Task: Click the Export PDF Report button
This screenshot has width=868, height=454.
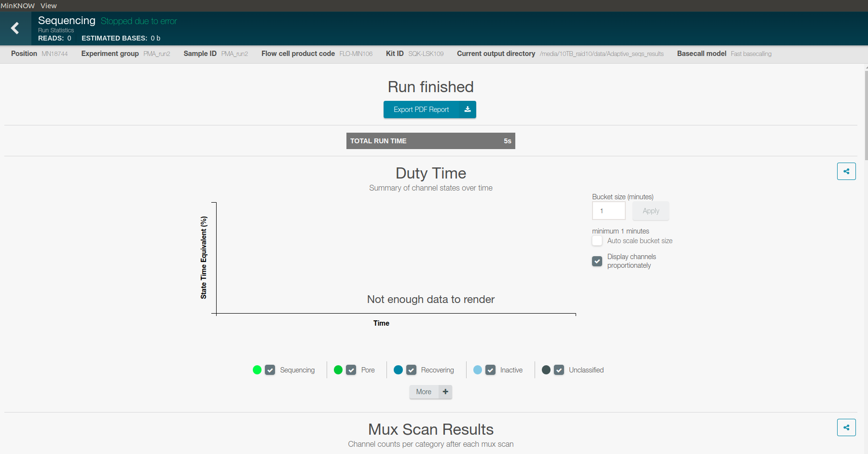Action: click(x=421, y=110)
